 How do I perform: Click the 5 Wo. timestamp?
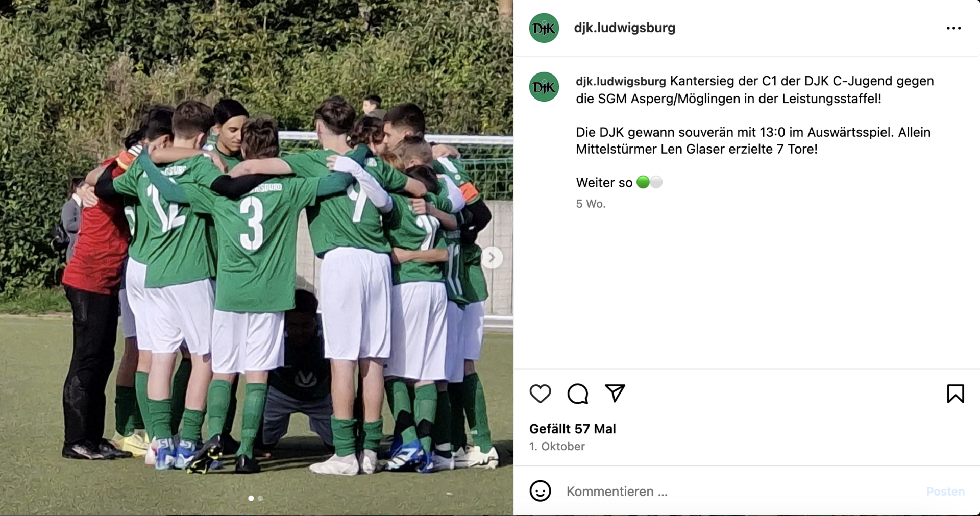[591, 204]
